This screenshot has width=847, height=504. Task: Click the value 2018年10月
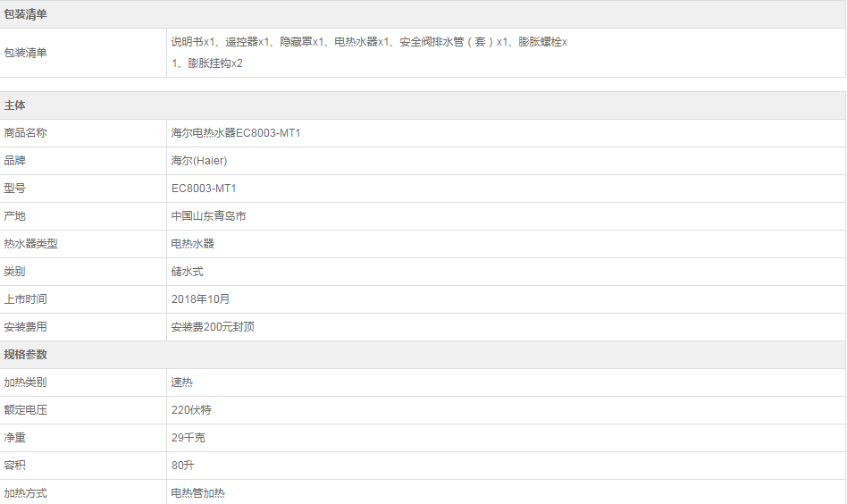(x=200, y=299)
